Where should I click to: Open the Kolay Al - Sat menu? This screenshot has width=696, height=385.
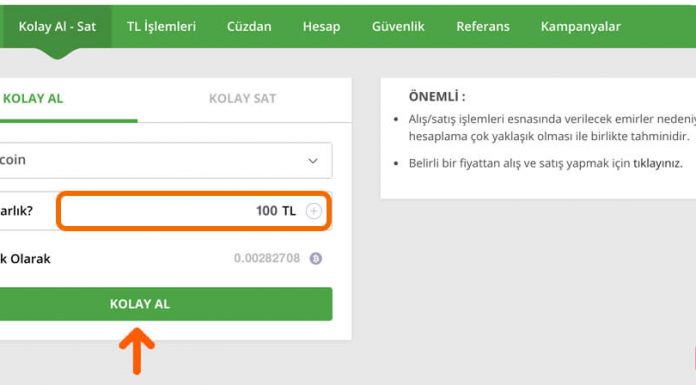(x=57, y=27)
